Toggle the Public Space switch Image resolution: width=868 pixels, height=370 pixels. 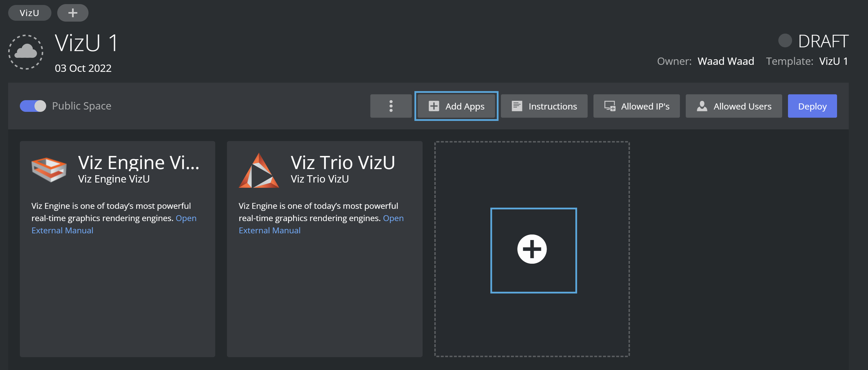tap(33, 106)
